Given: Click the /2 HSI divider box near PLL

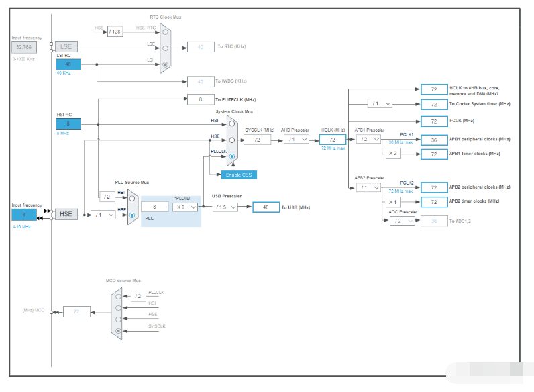Looking at the screenshot, I should click(107, 197).
